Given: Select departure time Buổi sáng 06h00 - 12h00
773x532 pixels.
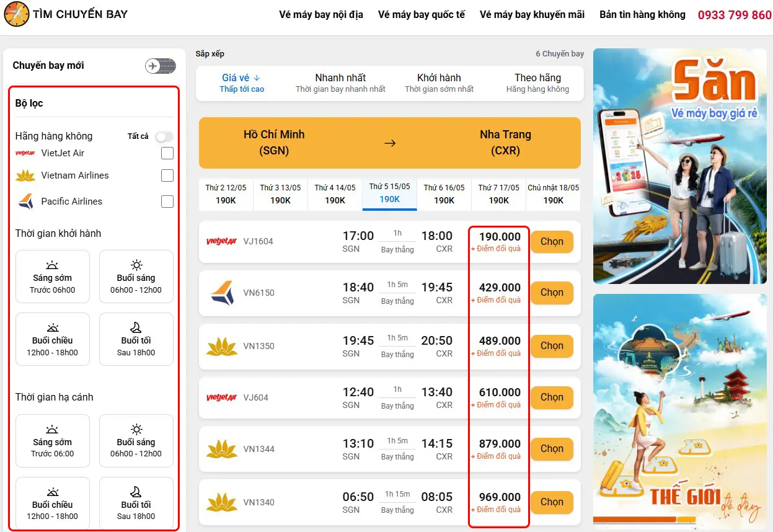Looking at the screenshot, I should coord(136,277).
